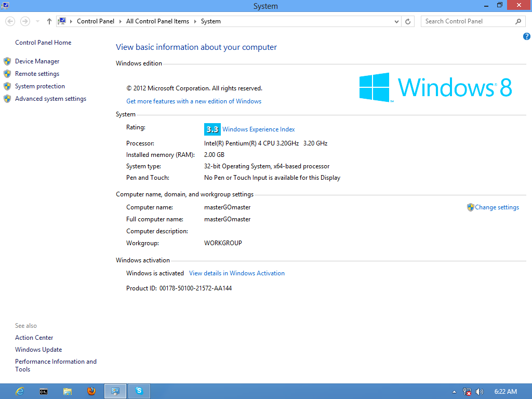Click the shield icon beside System protection

click(x=7, y=86)
